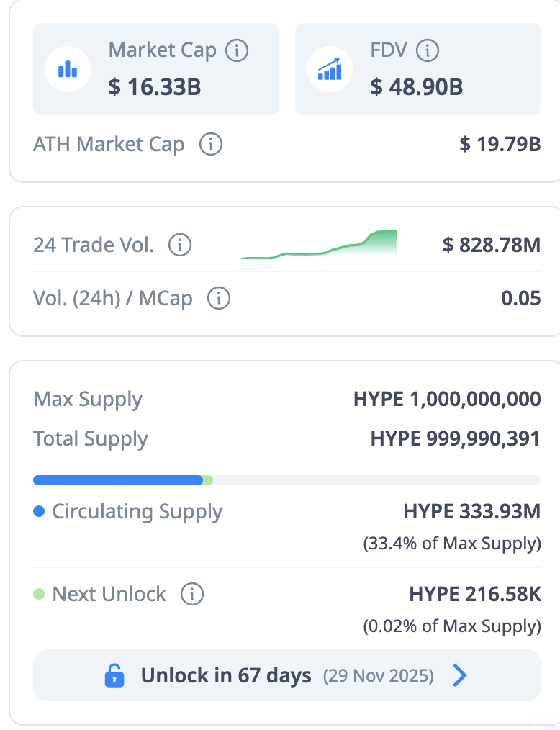The width and height of the screenshot is (560, 730).
Task: Click the Vol. (24h) / MCap info icon
Action: [x=218, y=298]
